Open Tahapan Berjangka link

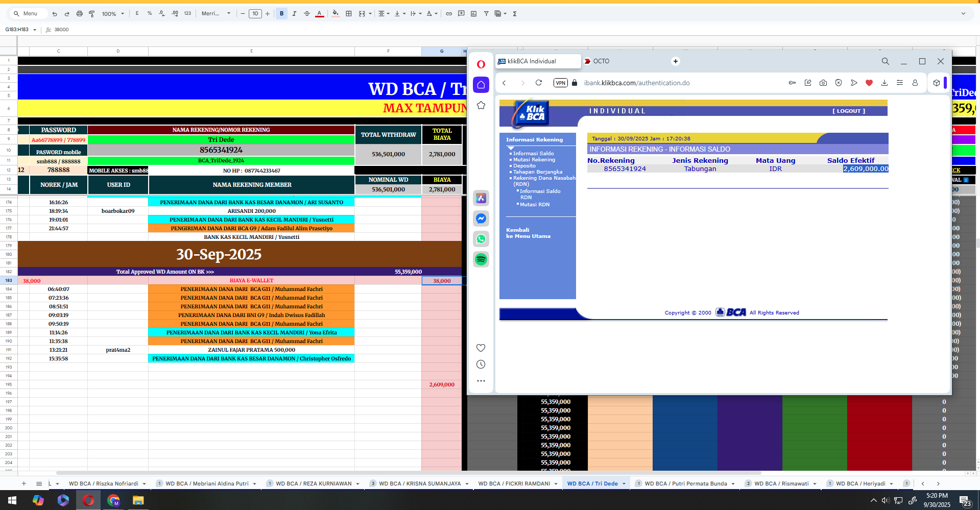point(537,172)
